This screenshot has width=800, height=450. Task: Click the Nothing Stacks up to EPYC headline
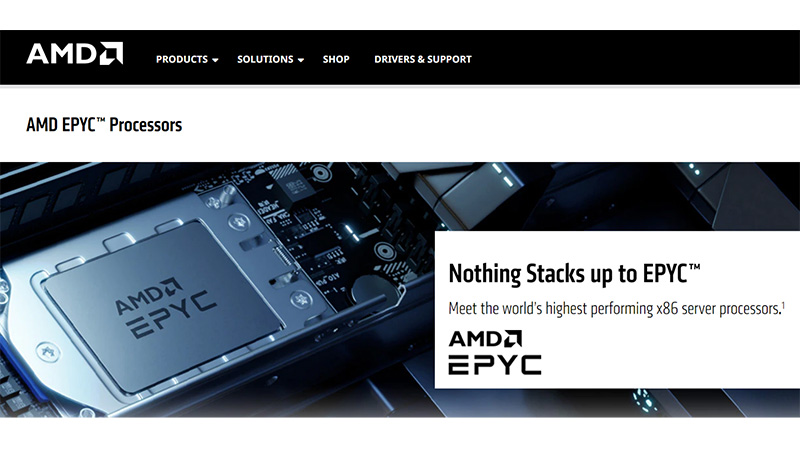coord(574,274)
